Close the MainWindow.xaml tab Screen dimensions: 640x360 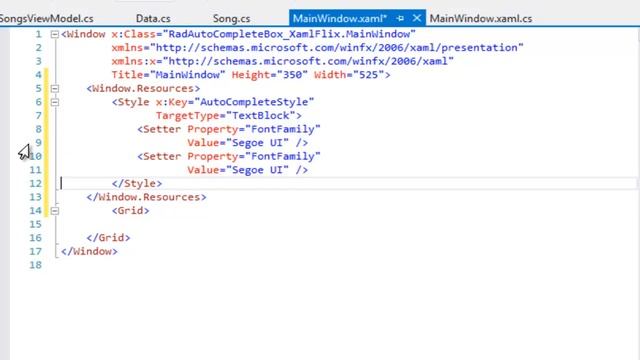click(417, 18)
